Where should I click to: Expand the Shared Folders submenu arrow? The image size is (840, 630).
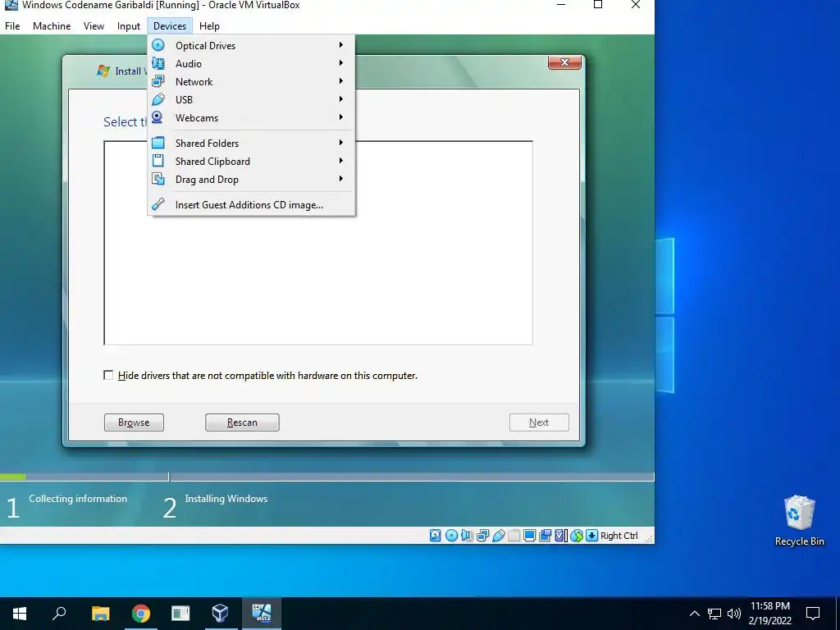[x=340, y=143]
